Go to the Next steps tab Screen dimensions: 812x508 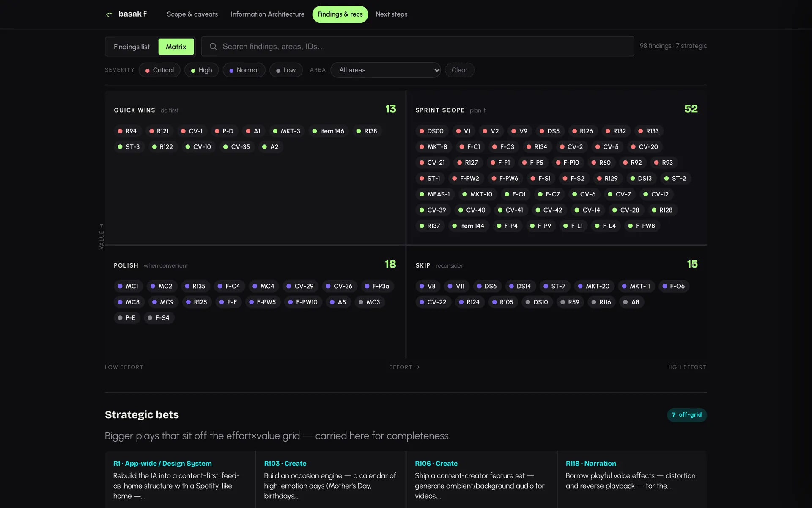point(392,14)
